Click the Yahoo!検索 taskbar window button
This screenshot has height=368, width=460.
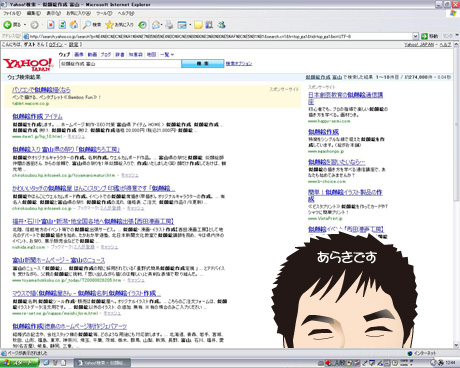(x=102, y=363)
